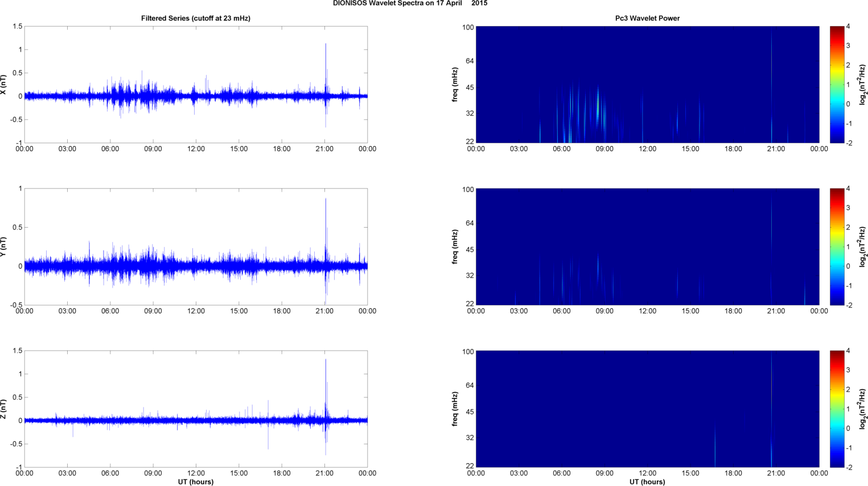This screenshot has width=868, height=486.
Task: Click the Z component filtered time series plot
Action: [196, 409]
